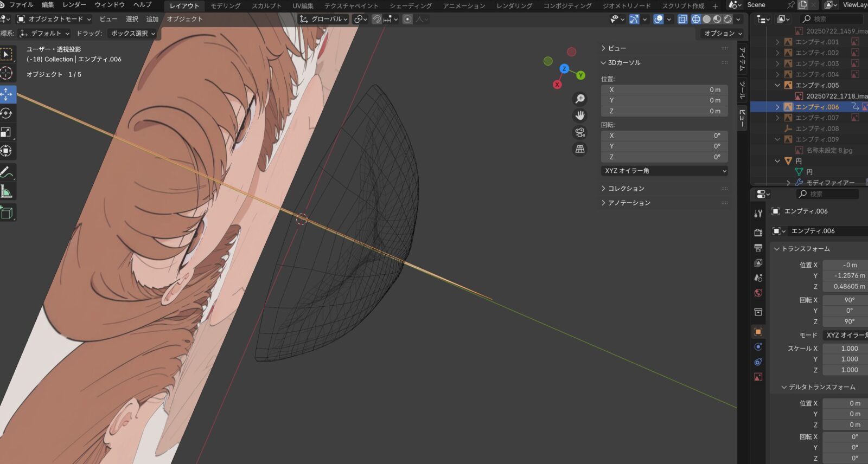Select the Annotate pencil tool
The width and height of the screenshot is (868, 464).
[7, 173]
